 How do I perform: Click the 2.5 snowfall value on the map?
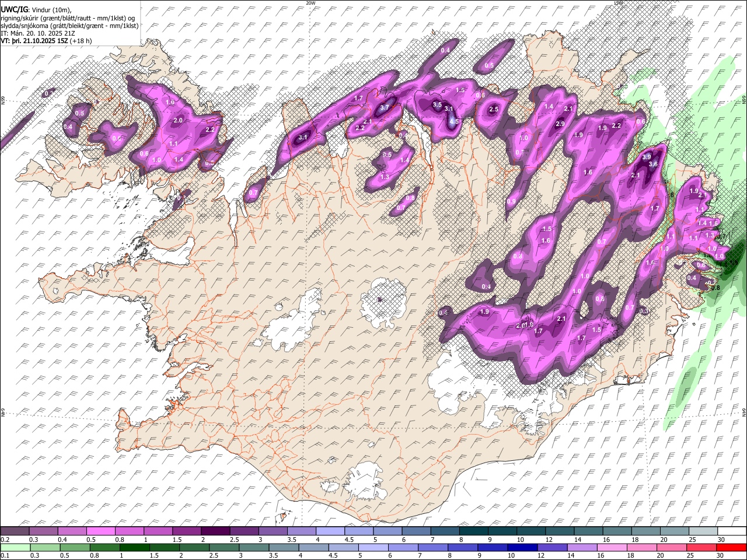[493, 110]
